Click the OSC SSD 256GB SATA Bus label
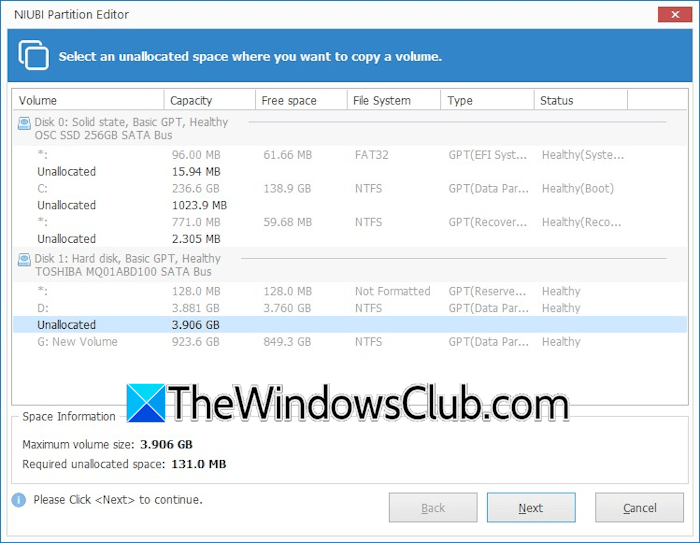This screenshot has height=543, width=700. [x=104, y=135]
